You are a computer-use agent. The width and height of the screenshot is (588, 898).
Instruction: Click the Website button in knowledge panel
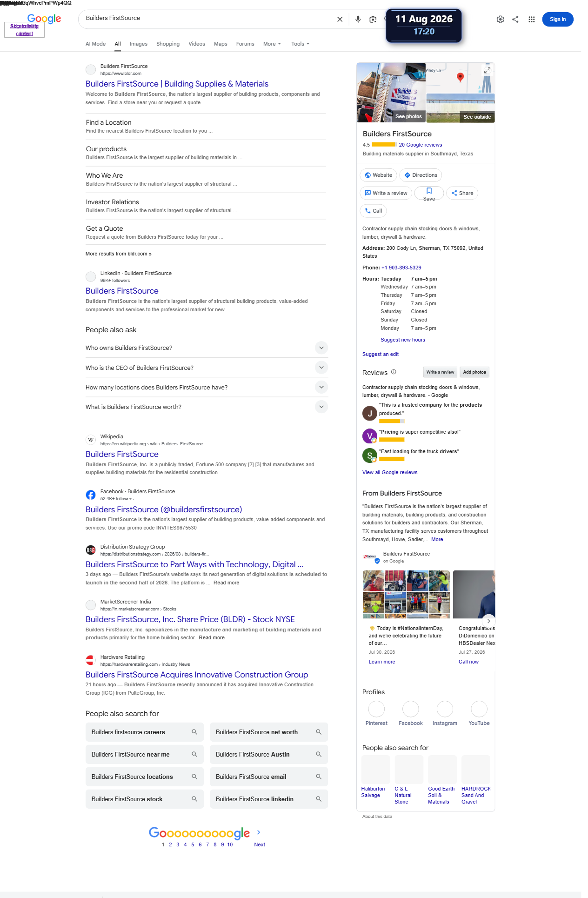(378, 175)
